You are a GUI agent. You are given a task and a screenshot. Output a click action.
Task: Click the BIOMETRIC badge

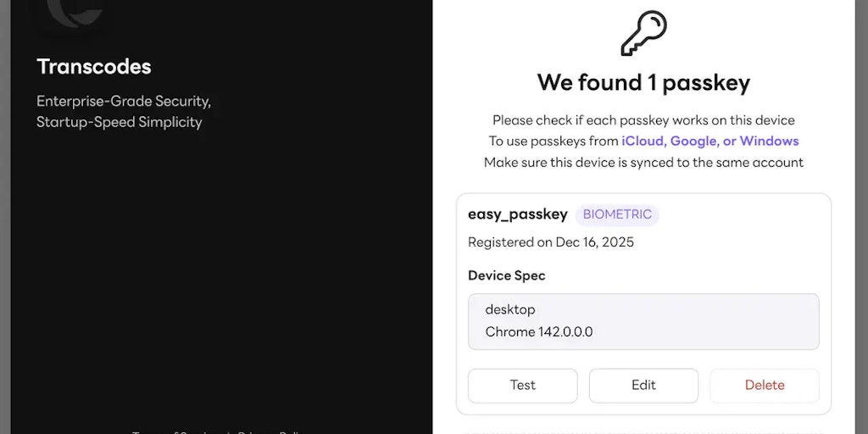tap(617, 215)
